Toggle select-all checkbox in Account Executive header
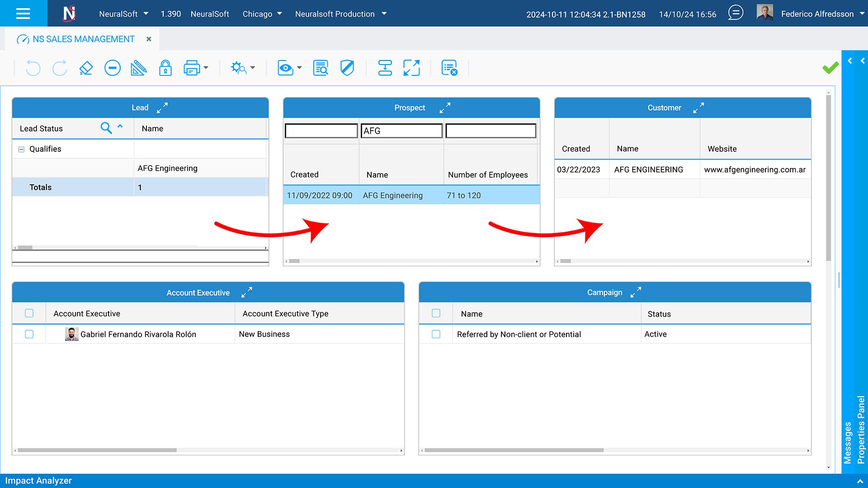 pos(29,314)
